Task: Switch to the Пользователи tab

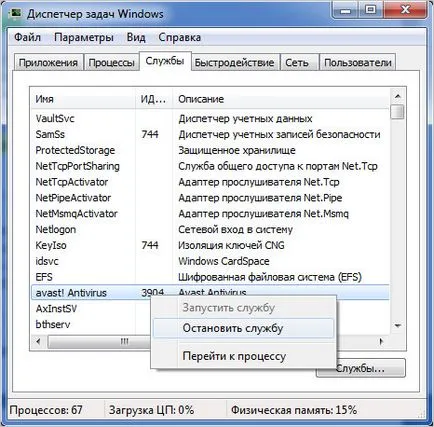Action: pos(358,62)
